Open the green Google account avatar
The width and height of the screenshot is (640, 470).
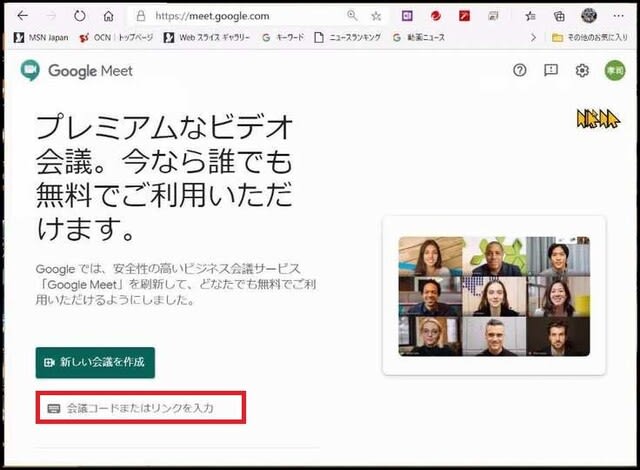coord(615,71)
